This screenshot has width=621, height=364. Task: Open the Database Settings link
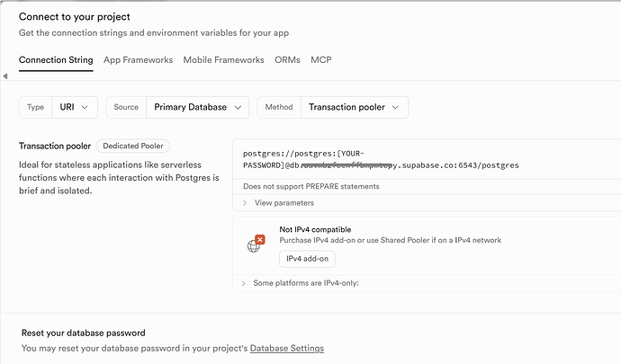pos(286,348)
